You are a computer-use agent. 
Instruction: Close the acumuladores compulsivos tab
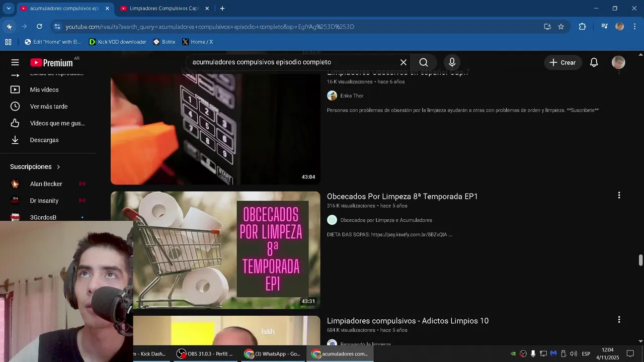point(107,9)
